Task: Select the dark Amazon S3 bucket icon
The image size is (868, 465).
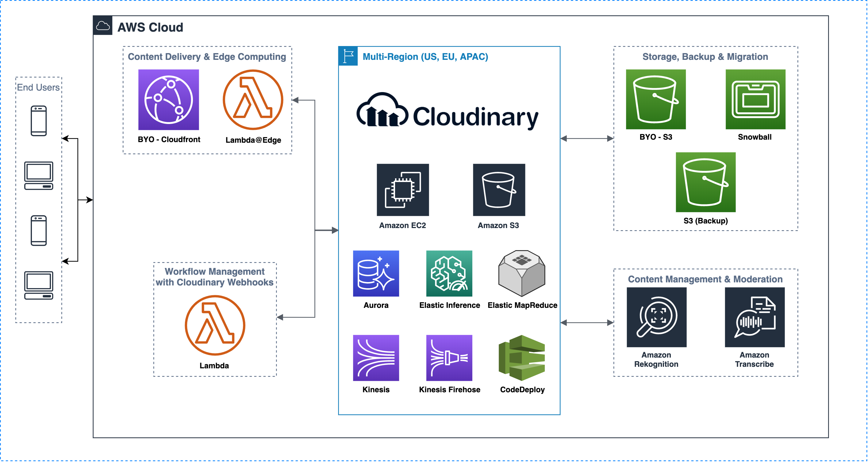Action: coord(499,190)
